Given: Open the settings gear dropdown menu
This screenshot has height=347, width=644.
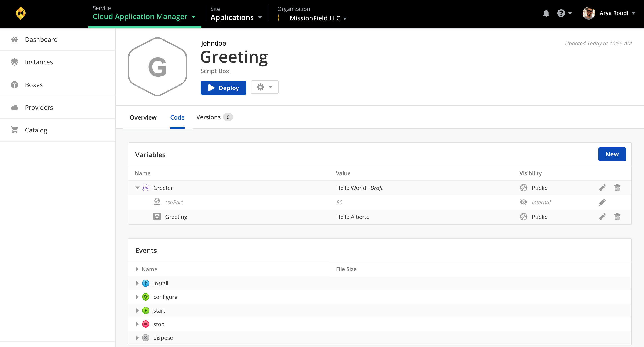Looking at the screenshot, I should (x=264, y=87).
